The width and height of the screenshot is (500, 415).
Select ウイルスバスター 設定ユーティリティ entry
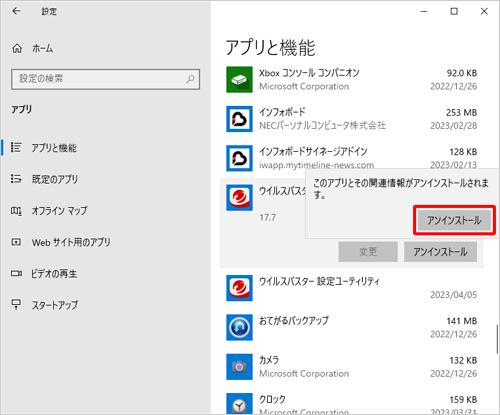(x=352, y=288)
